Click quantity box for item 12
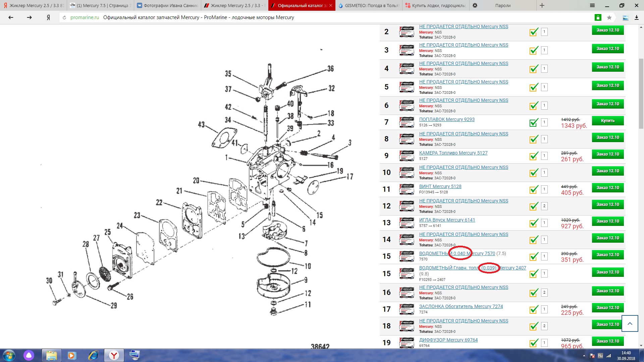The height and width of the screenshot is (362, 644). (x=544, y=206)
